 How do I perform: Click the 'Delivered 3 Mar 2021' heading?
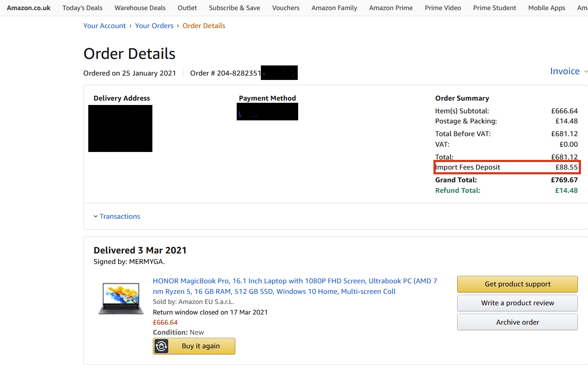click(140, 250)
